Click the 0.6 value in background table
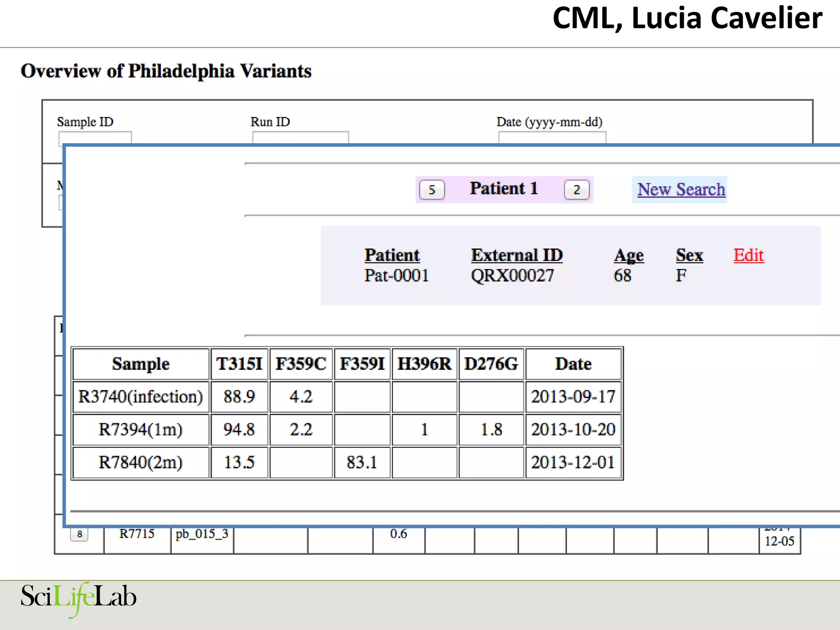Screen dimensions: 840x630 [399, 534]
